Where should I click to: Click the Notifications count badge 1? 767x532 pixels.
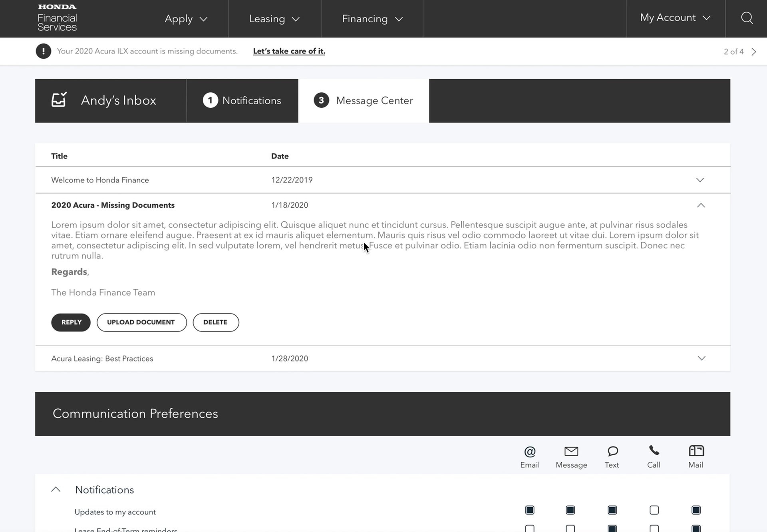coord(210,100)
